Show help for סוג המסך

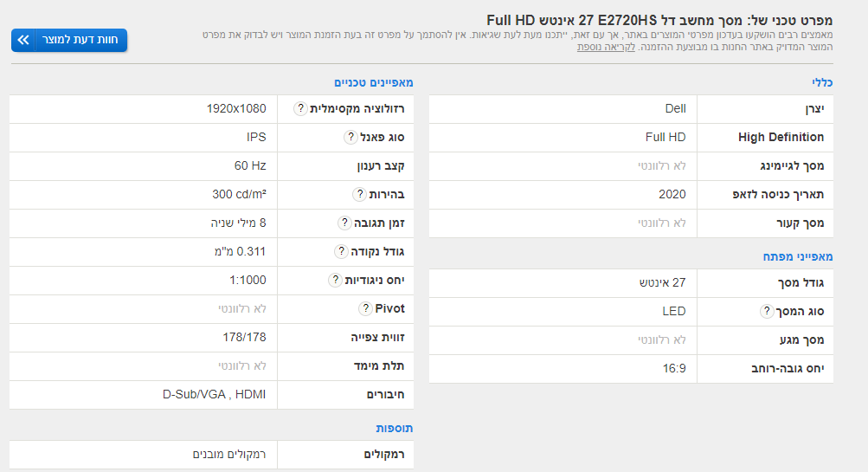pyautogui.click(x=766, y=311)
